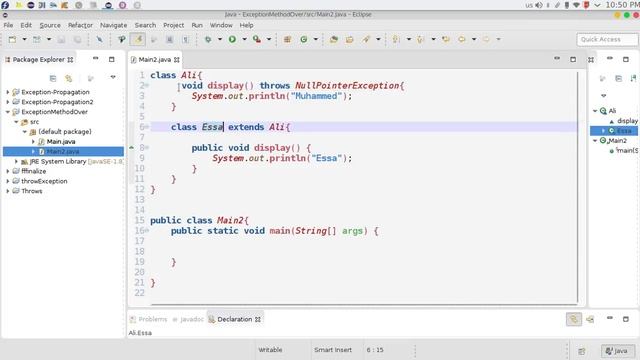
Task: Collapse the src folder
Action: pos(16,122)
